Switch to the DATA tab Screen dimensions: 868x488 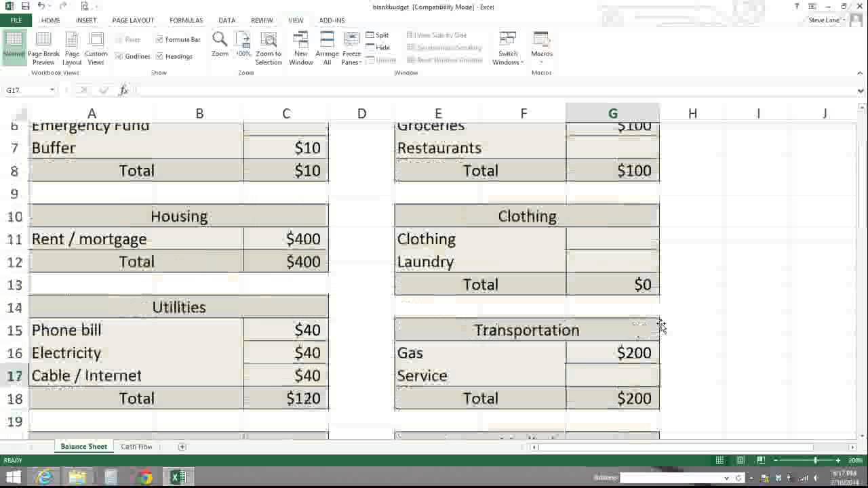click(227, 20)
